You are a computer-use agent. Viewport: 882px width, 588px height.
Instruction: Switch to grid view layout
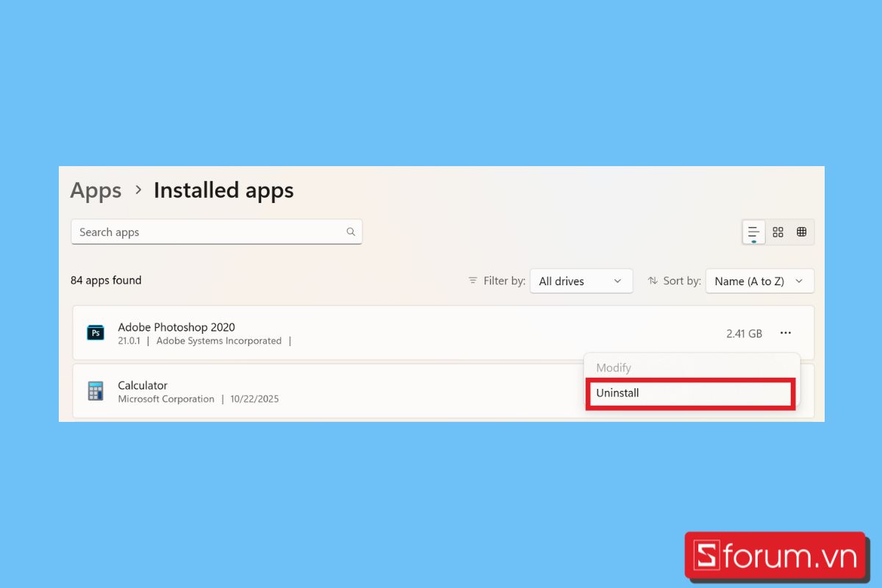click(x=778, y=232)
